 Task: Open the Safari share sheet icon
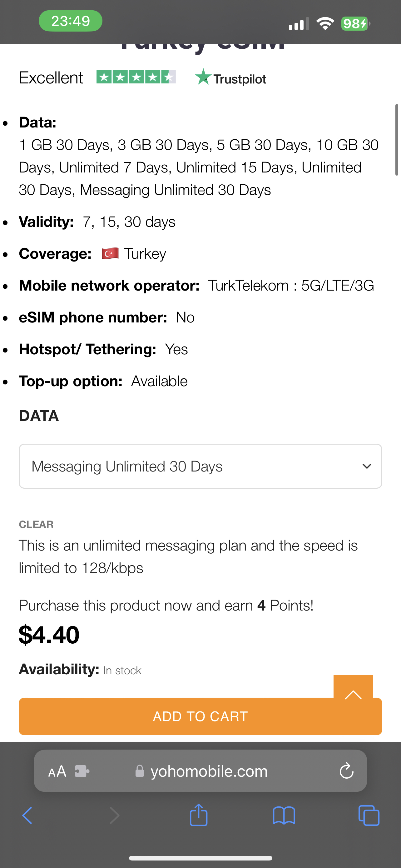(199, 815)
